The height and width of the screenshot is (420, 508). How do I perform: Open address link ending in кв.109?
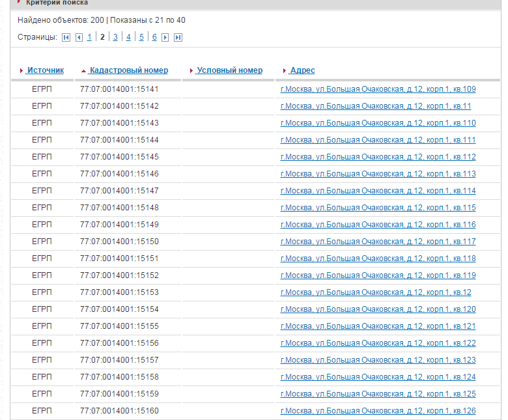(x=378, y=89)
